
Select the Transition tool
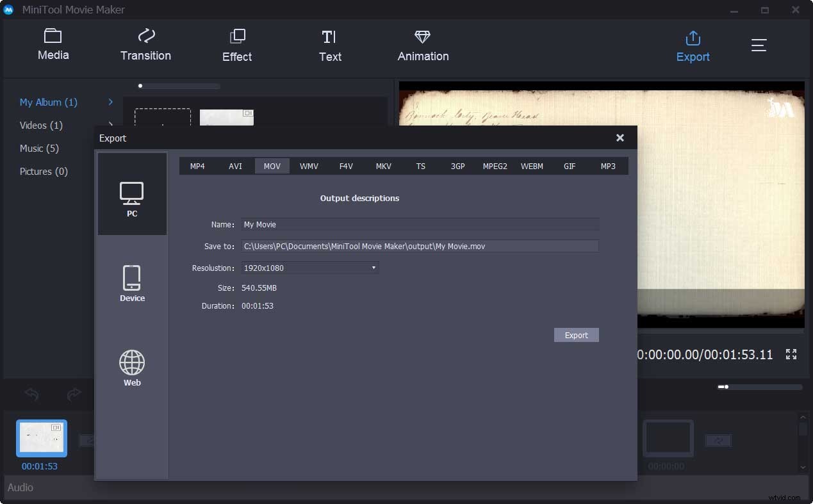145,45
